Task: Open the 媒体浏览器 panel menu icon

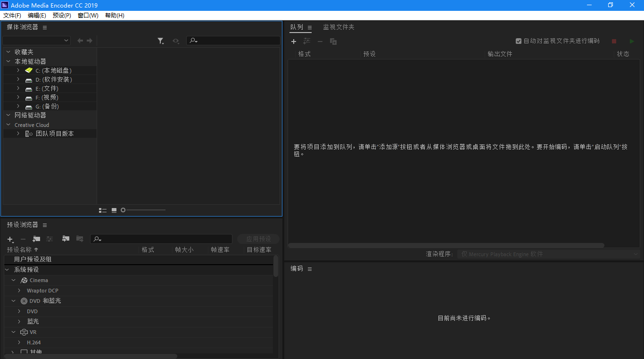Action: [x=45, y=27]
